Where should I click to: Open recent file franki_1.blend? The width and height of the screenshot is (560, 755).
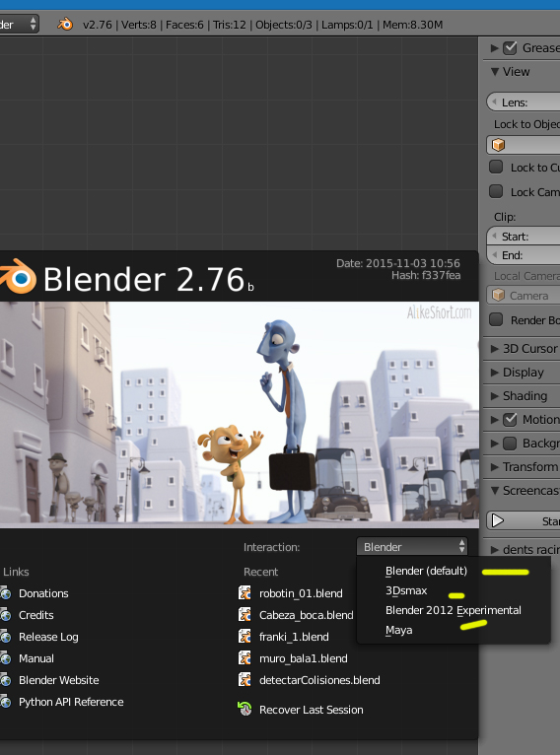294,637
